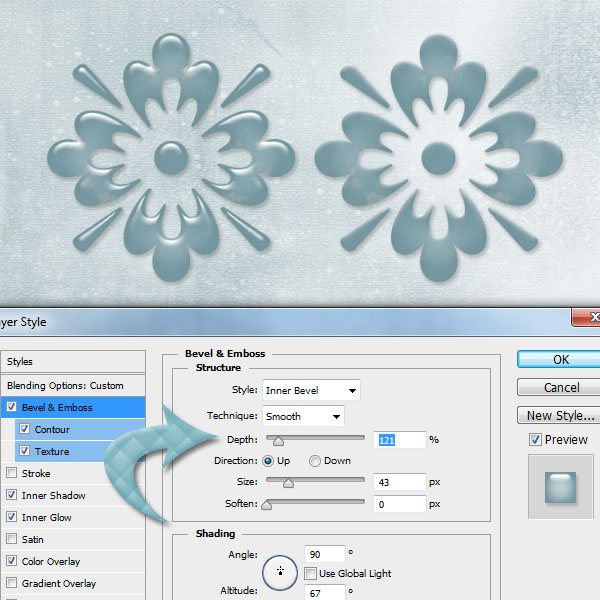Click the OK button

click(559, 360)
